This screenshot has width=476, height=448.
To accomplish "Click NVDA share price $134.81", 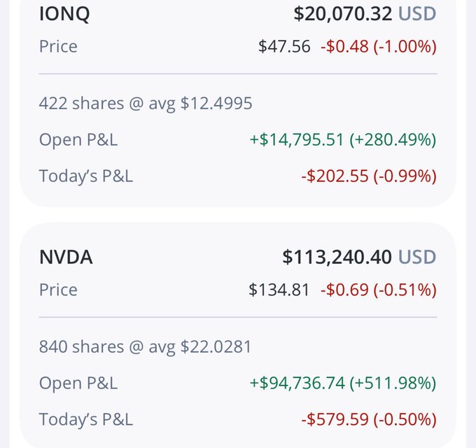I will pyautogui.click(x=279, y=290).
